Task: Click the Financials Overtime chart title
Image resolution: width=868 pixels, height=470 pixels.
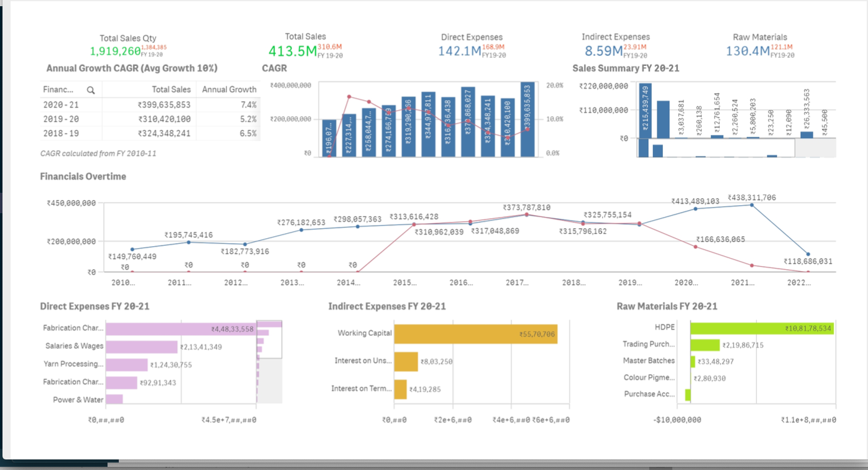Action: [x=83, y=177]
